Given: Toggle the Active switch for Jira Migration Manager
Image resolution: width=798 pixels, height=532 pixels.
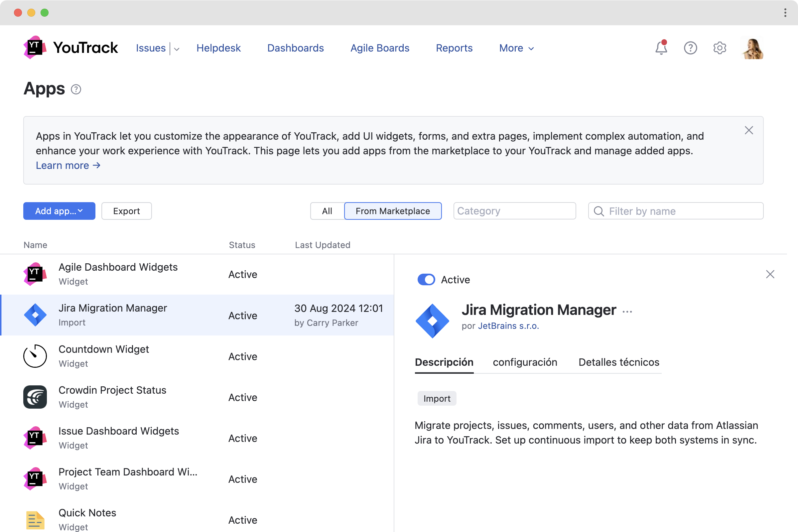Looking at the screenshot, I should click(426, 280).
